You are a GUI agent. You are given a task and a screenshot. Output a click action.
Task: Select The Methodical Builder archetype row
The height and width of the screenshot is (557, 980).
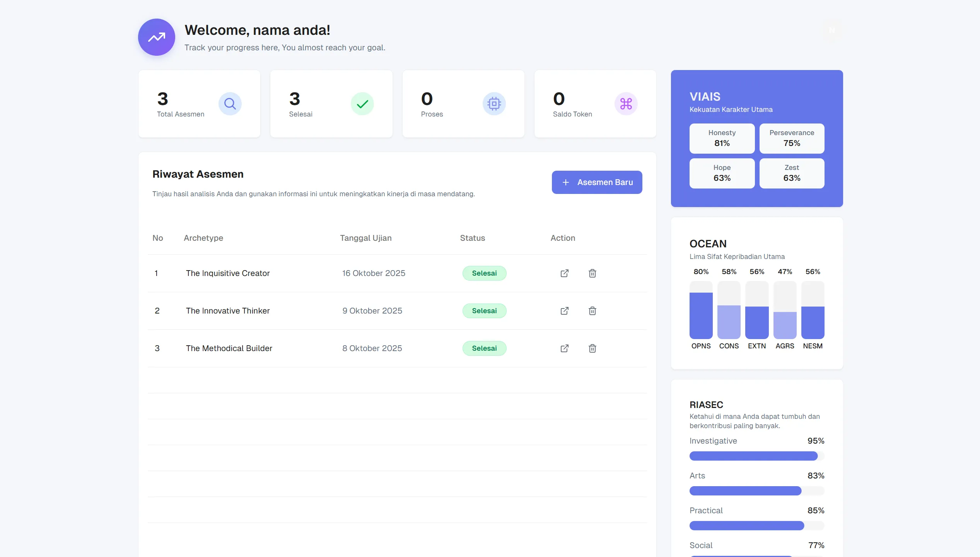[229, 348]
